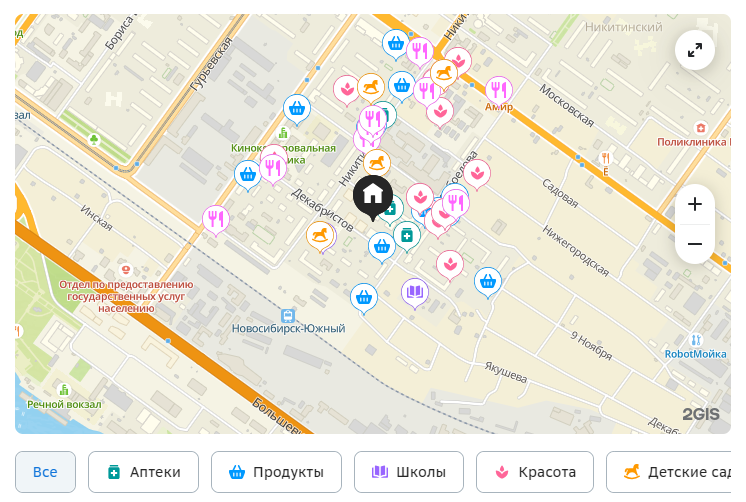
Task: Open the purple school book marker
Action: click(414, 292)
